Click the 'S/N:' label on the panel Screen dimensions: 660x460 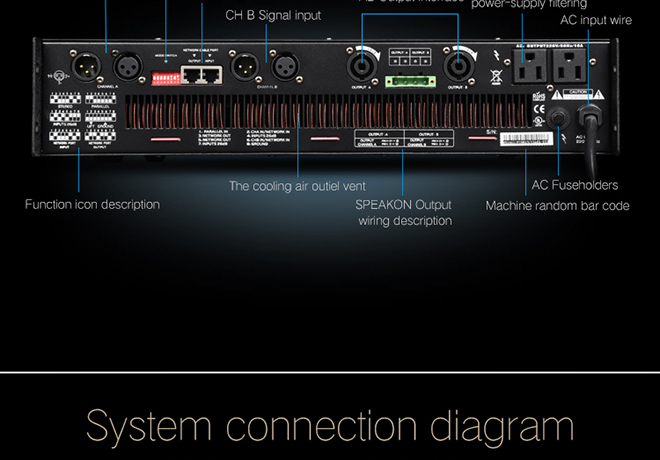(x=492, y=132)
